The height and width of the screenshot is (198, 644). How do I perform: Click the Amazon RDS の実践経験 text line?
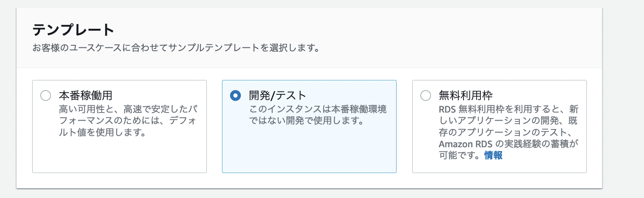508,144
